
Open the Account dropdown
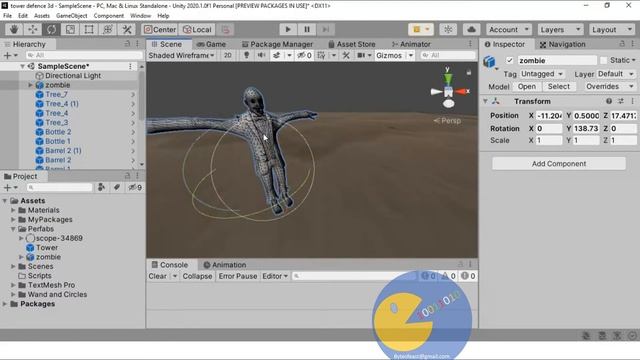509,29
